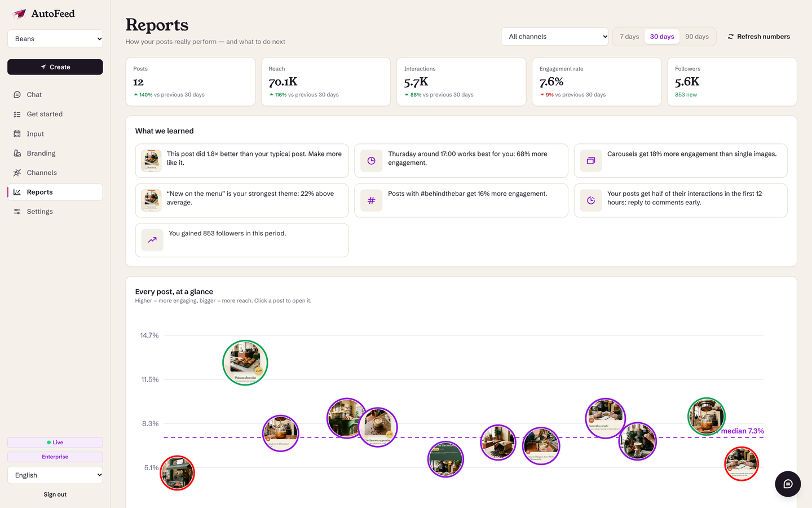Open the green-ringed Pain au chocolat post bubble
Screen dimensions: 812x508
pos(245,363)
